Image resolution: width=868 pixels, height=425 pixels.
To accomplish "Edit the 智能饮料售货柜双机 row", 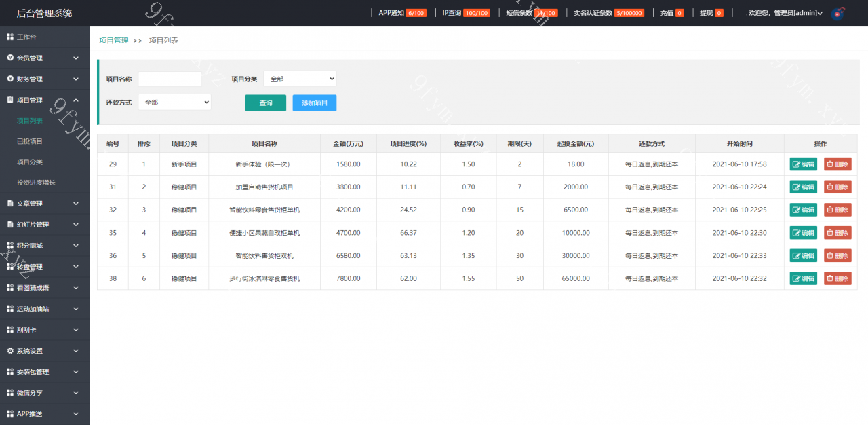I will click(x=804, y=256).
